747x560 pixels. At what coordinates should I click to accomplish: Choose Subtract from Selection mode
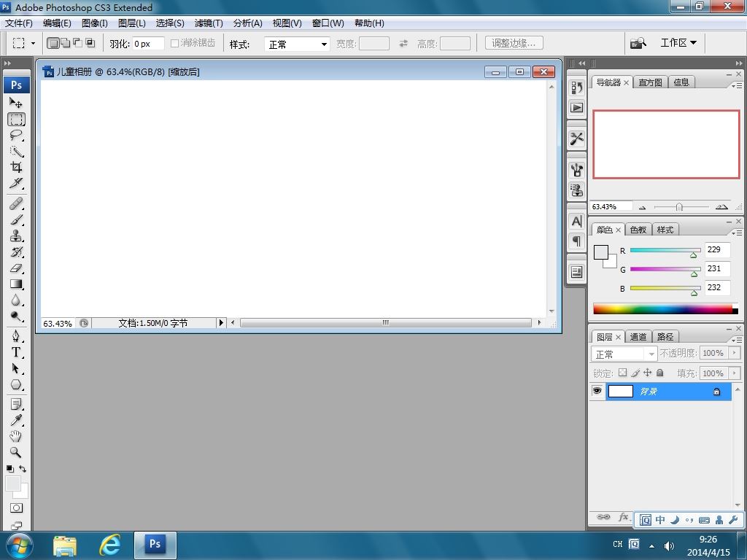tap(77, 43)
